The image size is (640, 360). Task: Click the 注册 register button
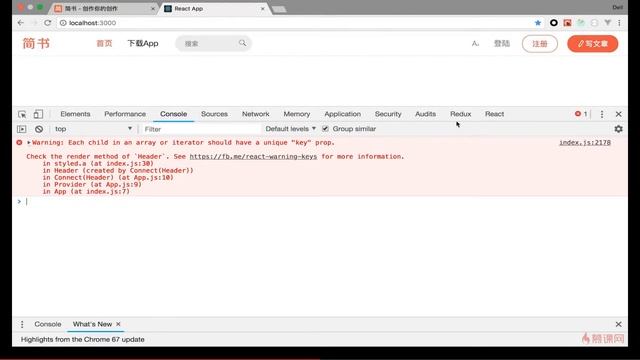[540, 44]
